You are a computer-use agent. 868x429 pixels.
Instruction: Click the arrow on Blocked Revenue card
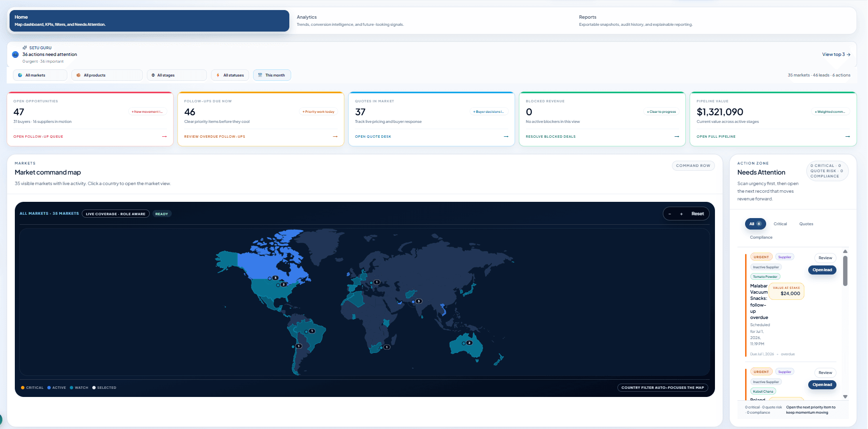[x=677, y=137]
